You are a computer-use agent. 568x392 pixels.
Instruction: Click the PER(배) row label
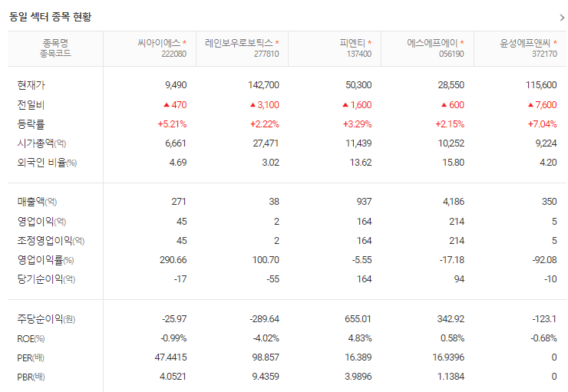coord(31,357)
